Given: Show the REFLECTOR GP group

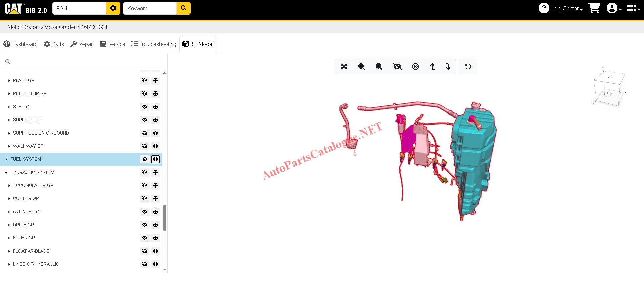Looking at the screenshot, I should point(145,94).
